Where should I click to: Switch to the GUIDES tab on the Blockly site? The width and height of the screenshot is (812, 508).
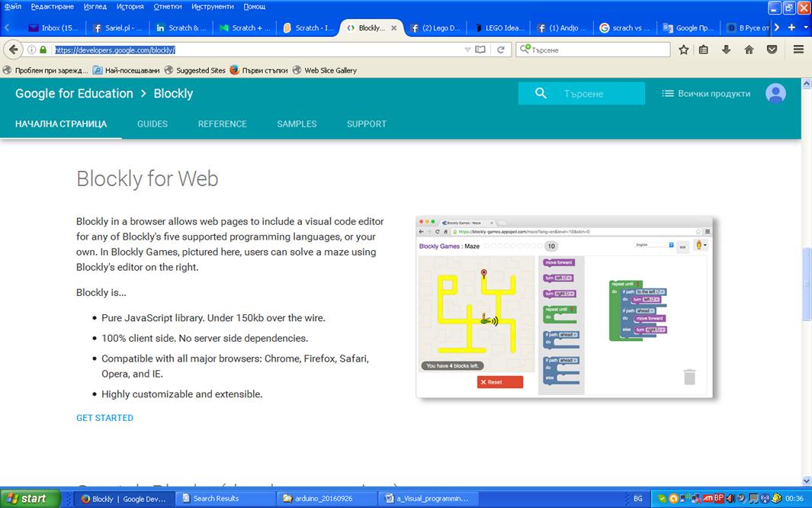152,124
